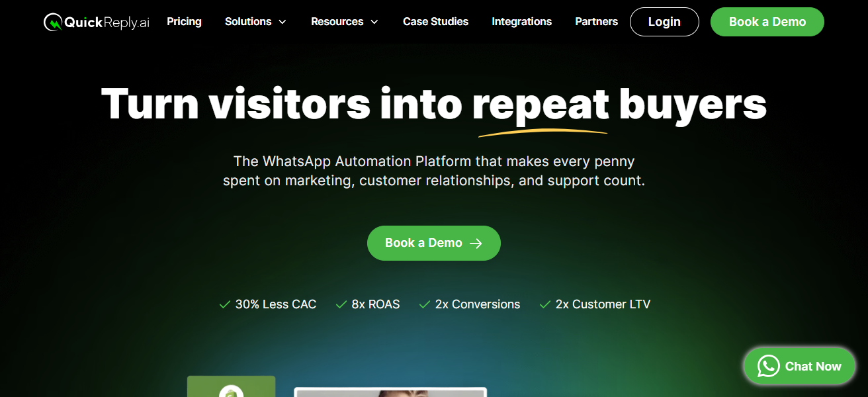The width and height of the screenshot is (868, 397).
Task: Click the hero Book a Demo button
Action: coord(434,243)
